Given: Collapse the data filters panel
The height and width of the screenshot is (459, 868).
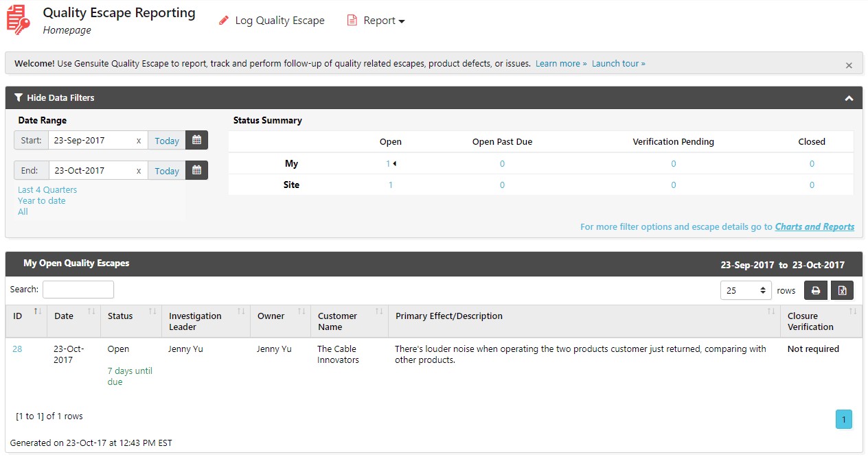Looking at the screenshot, I should pos(849,98).
